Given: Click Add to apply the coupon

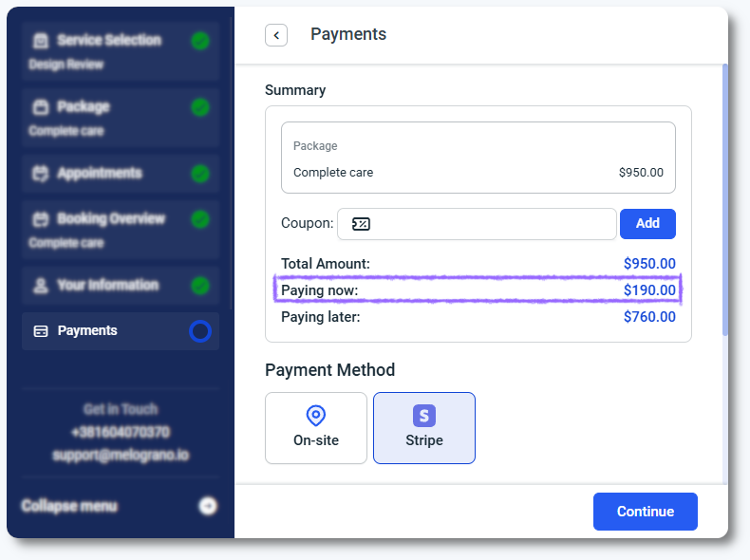Looking at the screenshot, I should (x=647, y=224).
